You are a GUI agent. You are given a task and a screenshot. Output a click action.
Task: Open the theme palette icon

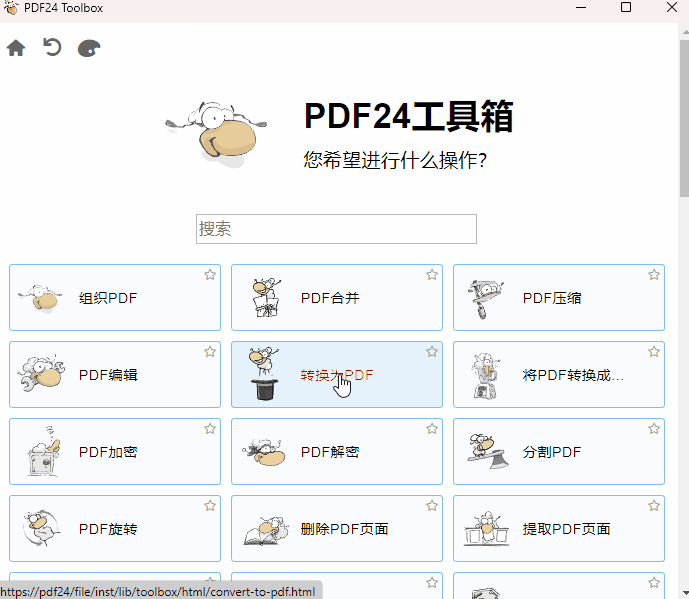(x=89, y=48)
